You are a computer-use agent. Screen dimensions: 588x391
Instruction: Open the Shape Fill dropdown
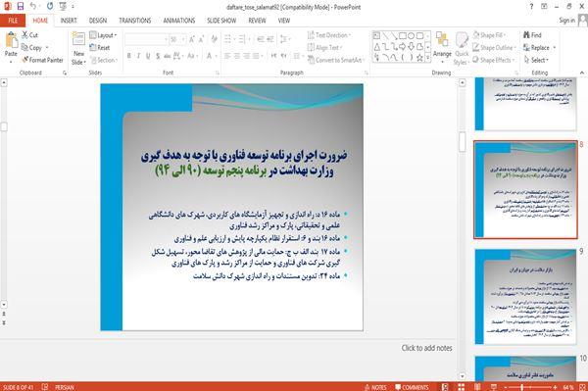point(489,35)
